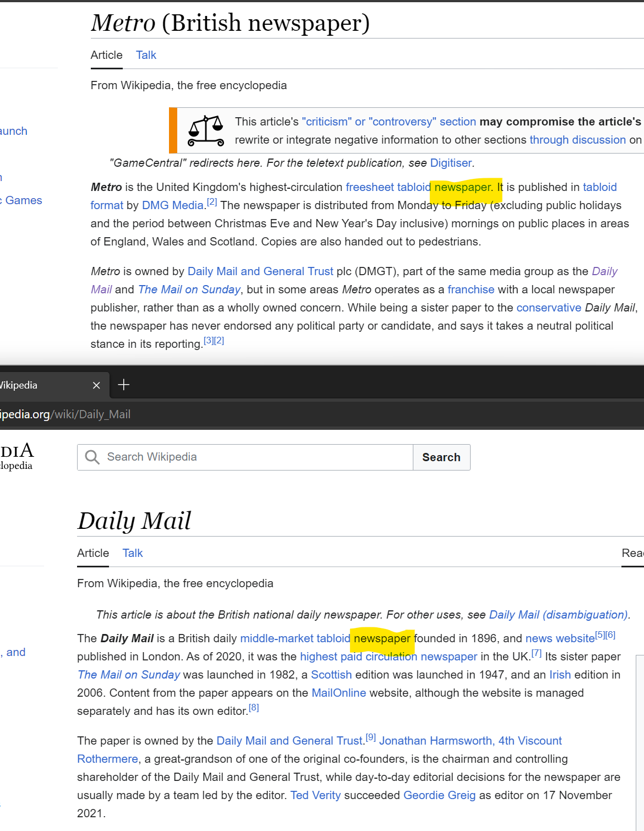Open the Scottish edition link
The width and height of the screenshot is (644, 831).
coord(331,675)
